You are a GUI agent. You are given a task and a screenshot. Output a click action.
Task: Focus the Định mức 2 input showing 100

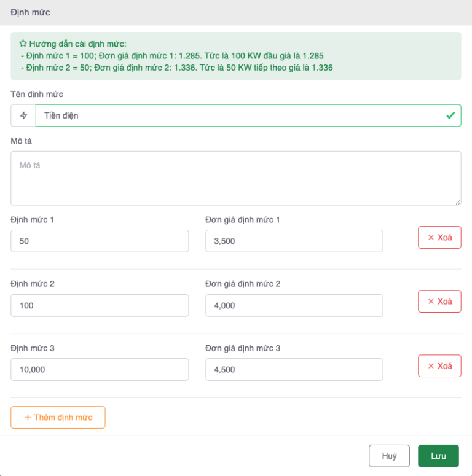(100, 305)
